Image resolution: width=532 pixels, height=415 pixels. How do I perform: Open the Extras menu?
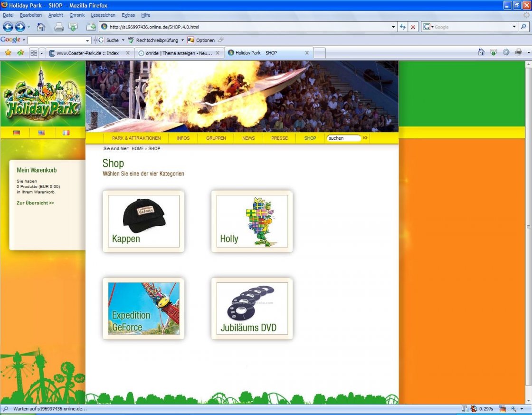tap(128, 15)
